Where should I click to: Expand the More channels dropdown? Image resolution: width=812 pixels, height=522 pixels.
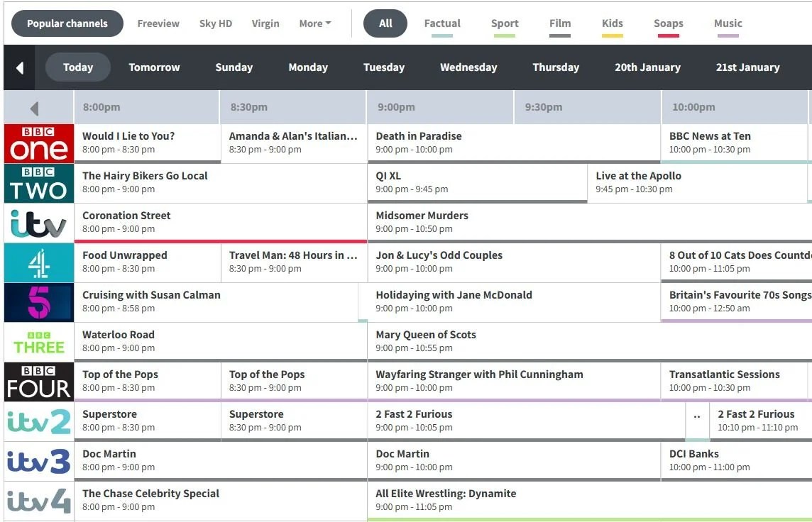(x=315, y=23)
